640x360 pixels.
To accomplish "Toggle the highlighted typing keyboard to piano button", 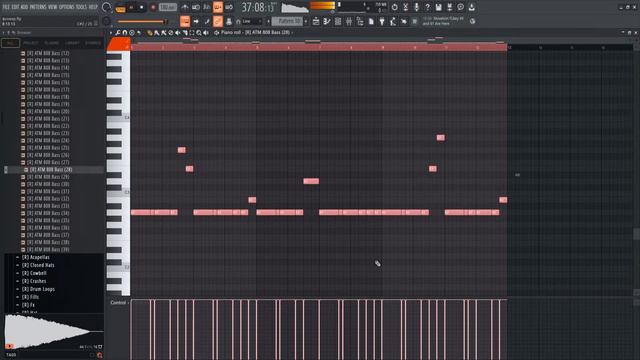I will (x=185, y=21).
